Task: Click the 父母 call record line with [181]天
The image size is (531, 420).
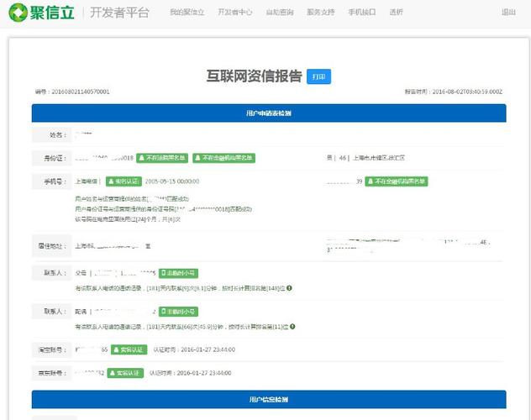Action: coord(180,288)
